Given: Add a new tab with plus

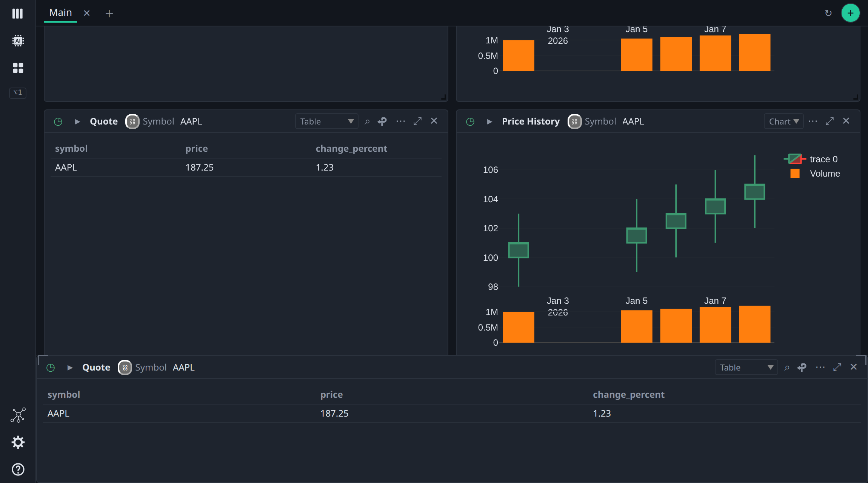Looking at the screenshot, I should pyautogui.click(x=109, y=14).
